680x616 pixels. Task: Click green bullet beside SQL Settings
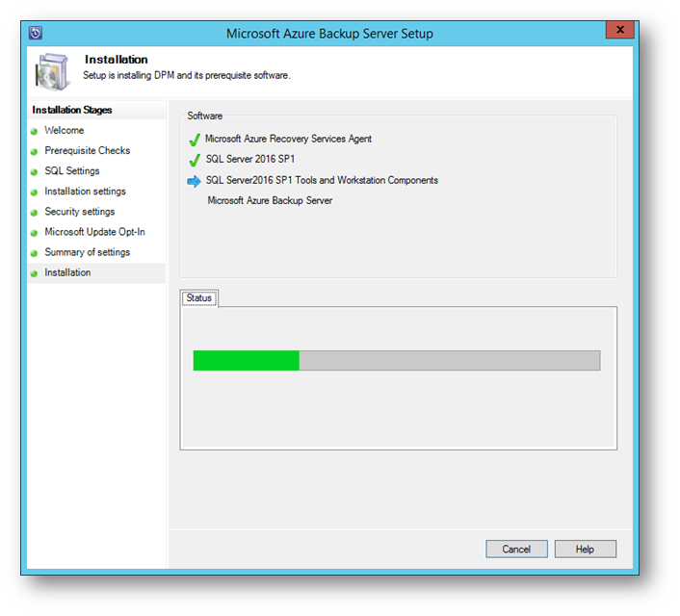(x=35, y=172)
